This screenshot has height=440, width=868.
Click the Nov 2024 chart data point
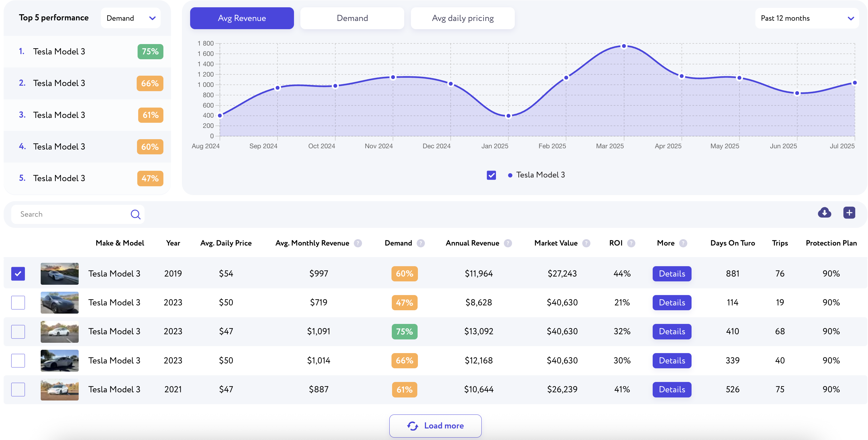393,77
